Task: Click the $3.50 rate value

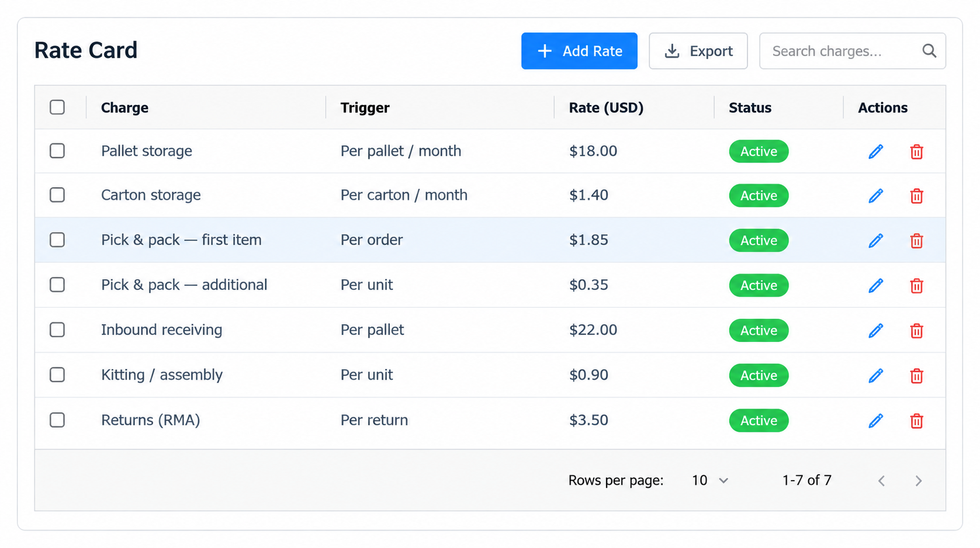Action: click(588, 420)
